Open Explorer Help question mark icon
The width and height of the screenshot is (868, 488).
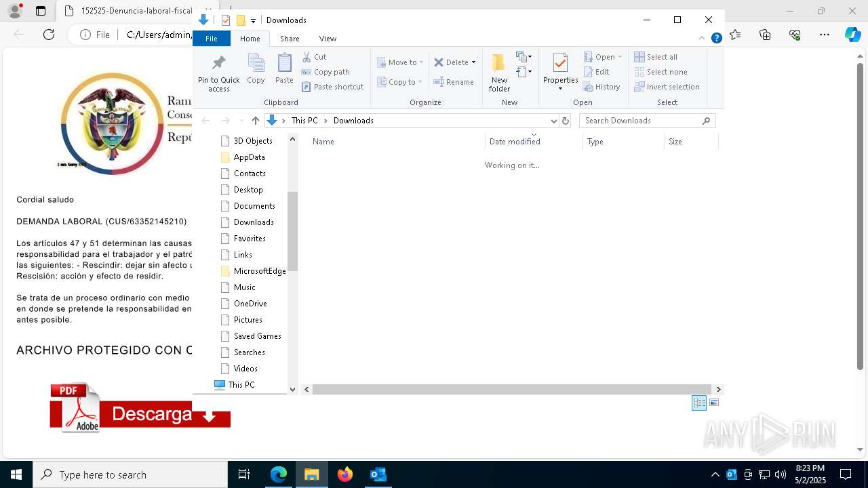[716, 39]
